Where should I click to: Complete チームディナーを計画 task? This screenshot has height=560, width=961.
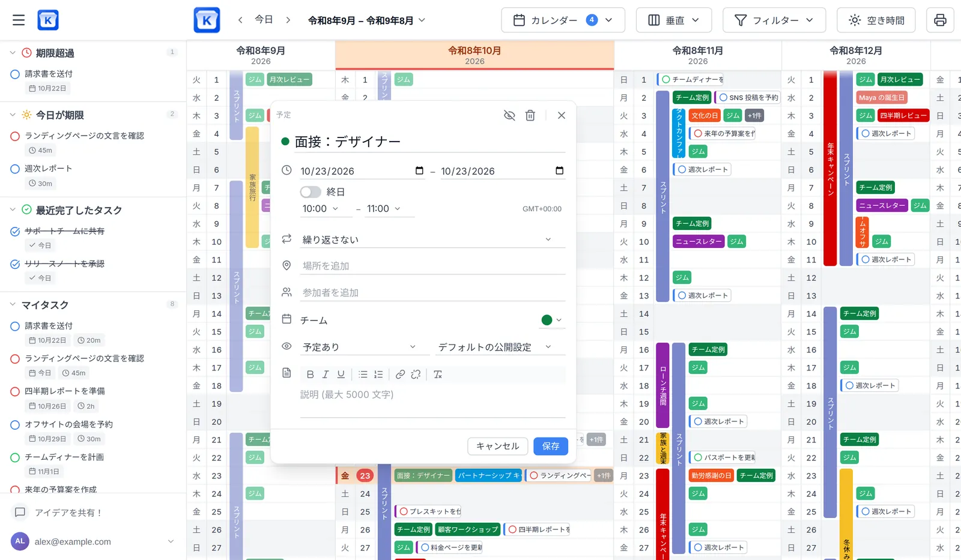pyautogui.click(x=15, y=457)
